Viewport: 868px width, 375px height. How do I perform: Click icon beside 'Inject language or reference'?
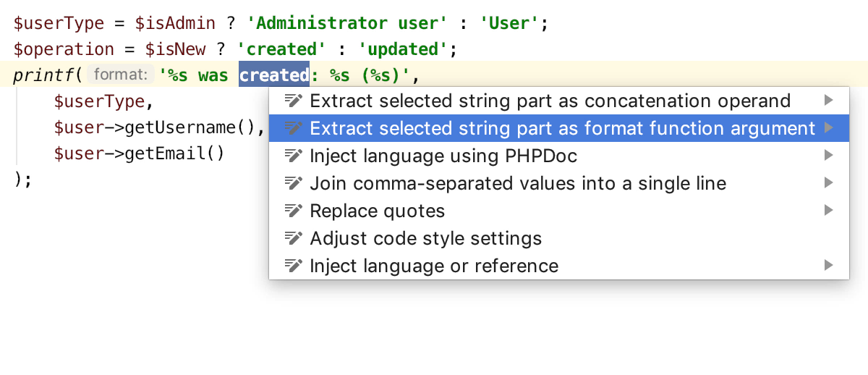pyautogui.click(x=293, y=266)
